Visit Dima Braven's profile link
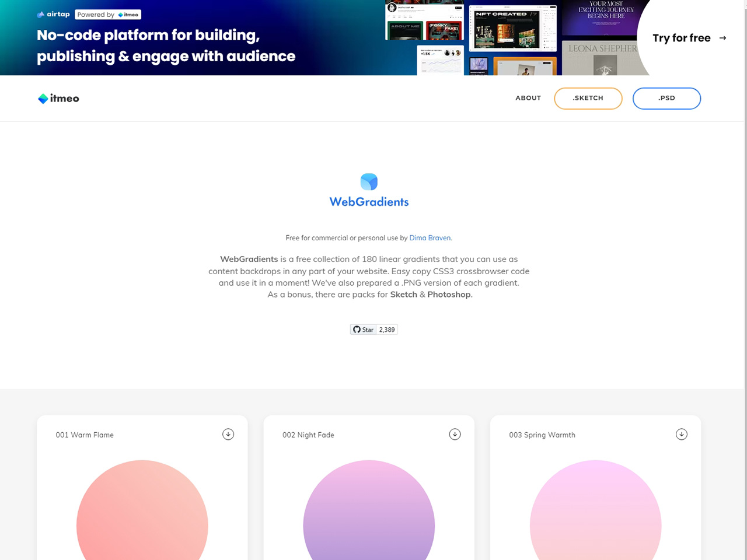Viewport: 747px width, 560px height. tap(430, 238)
